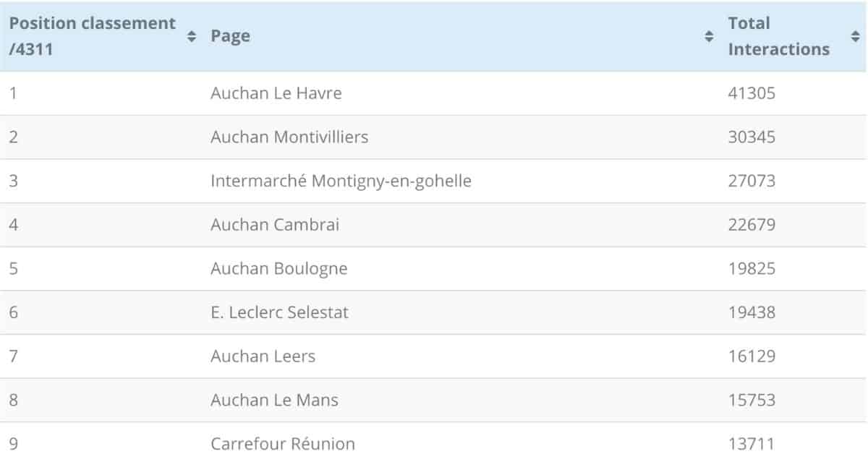
Task: Click the Carrefour Réunion entry
Action: point(283,443)
